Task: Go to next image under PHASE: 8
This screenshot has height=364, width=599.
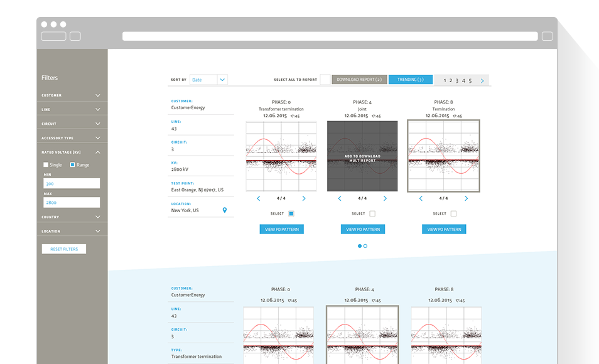Action: (466, 198)
